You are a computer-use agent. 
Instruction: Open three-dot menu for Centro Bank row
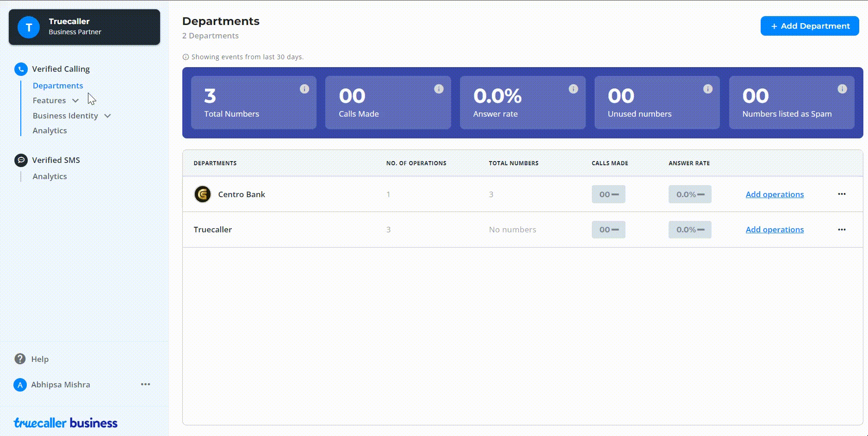[842, 194]
